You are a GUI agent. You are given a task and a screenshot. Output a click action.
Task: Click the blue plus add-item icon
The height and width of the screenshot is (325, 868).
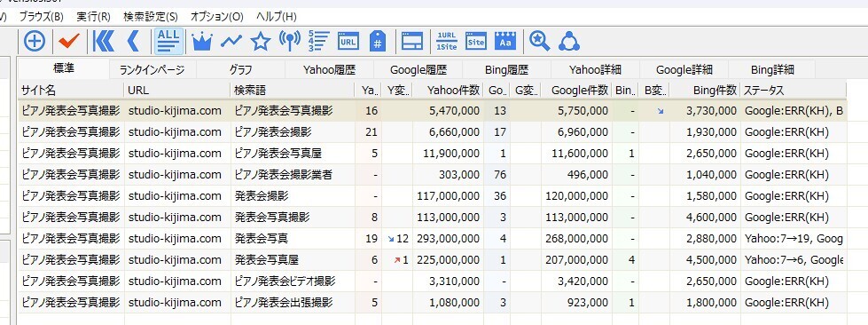coord(35,41)
